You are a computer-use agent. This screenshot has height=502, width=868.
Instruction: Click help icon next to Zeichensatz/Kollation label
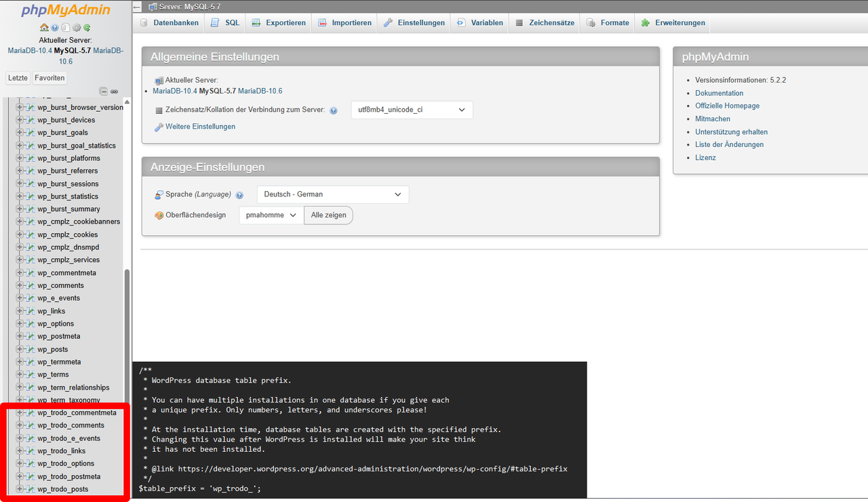point(334,110)
